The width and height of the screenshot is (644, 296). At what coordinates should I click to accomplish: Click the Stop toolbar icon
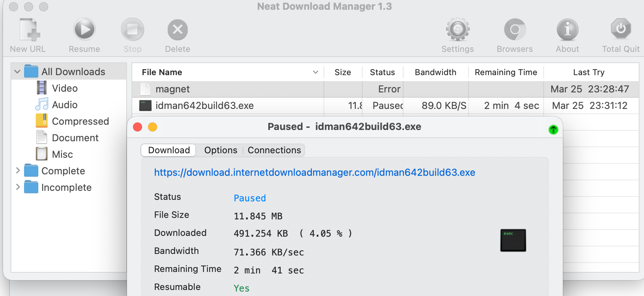133,29
